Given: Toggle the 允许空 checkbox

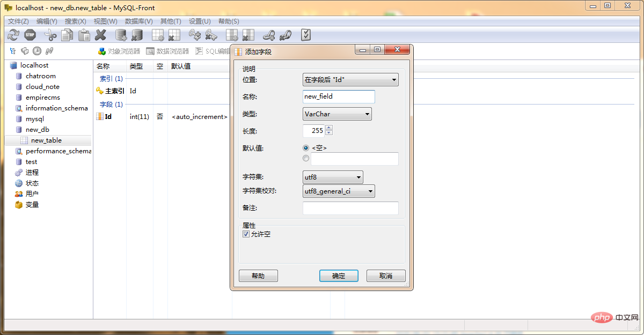Looking at the screenshot, I should [246, 234].
